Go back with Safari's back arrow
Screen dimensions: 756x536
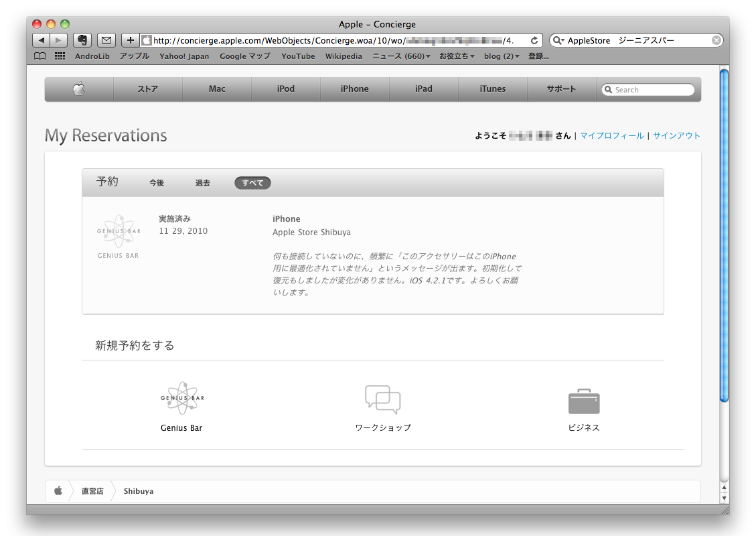click(42, 40)
